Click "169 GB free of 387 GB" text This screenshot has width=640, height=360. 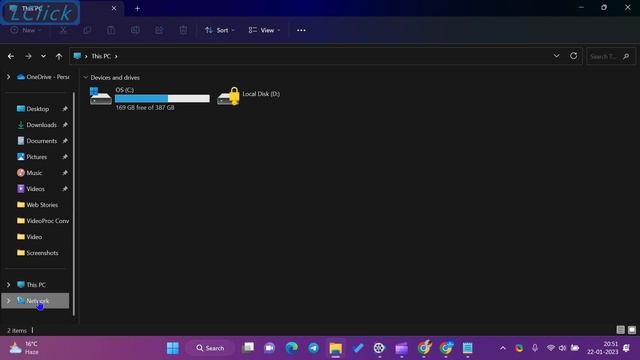(145, 107)
